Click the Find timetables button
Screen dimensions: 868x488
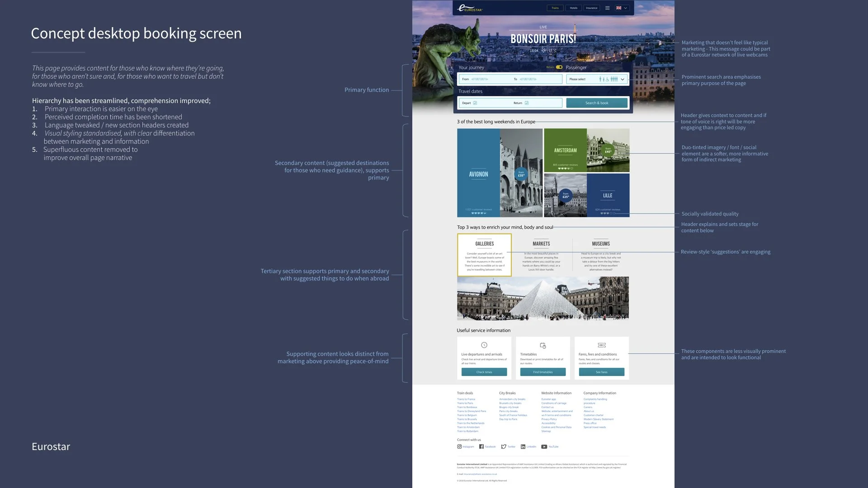542,372
